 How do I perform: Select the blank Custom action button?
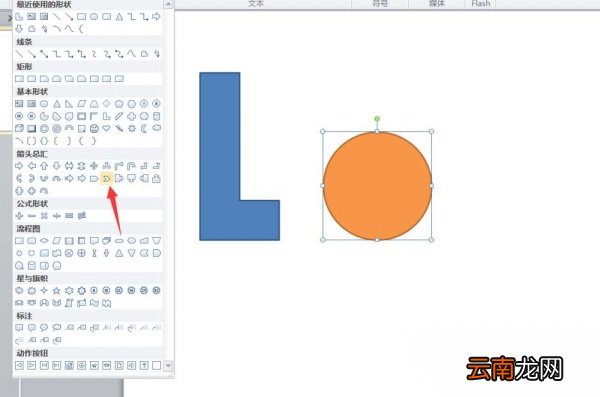[157, 365]
